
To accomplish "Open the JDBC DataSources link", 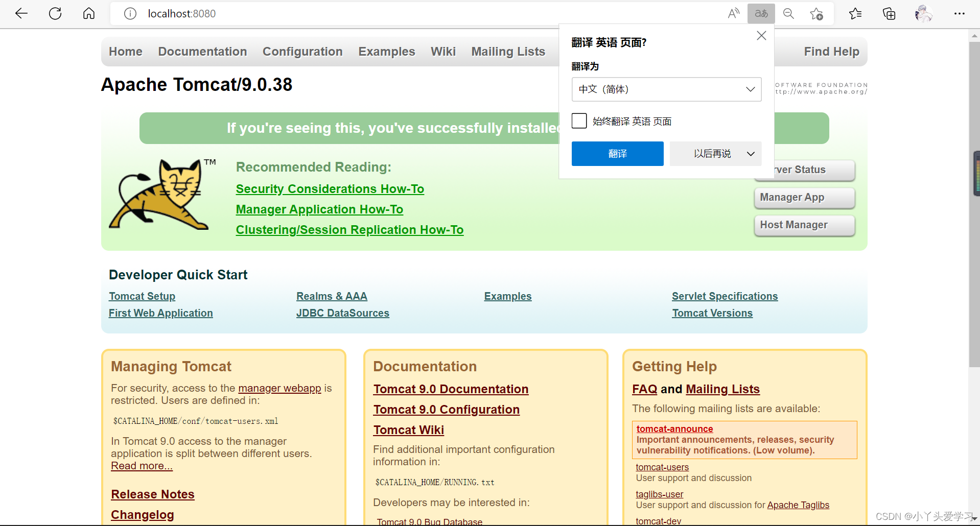I will 343,313.
